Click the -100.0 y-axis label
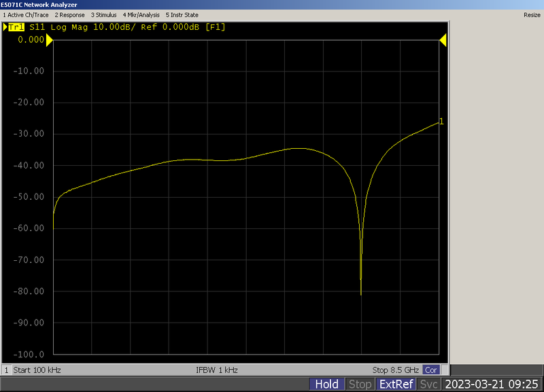Viewport: 544px width, 392px height. [29, 355]
